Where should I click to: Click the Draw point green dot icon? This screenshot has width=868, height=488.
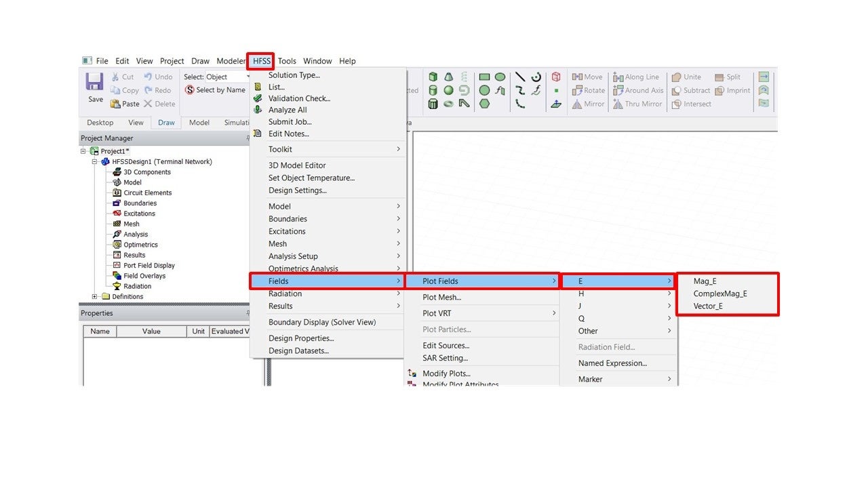click(x=556, y=90)
